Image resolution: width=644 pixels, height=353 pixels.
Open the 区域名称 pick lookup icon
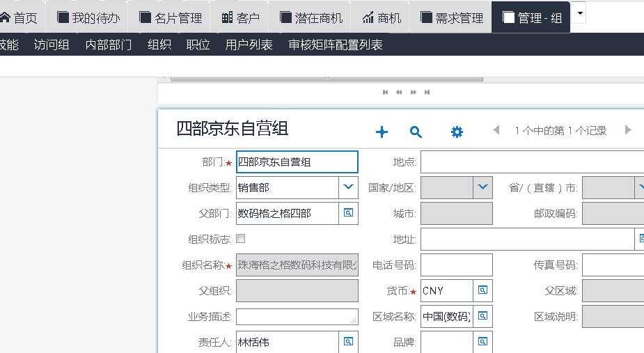[x=482, y=316]
